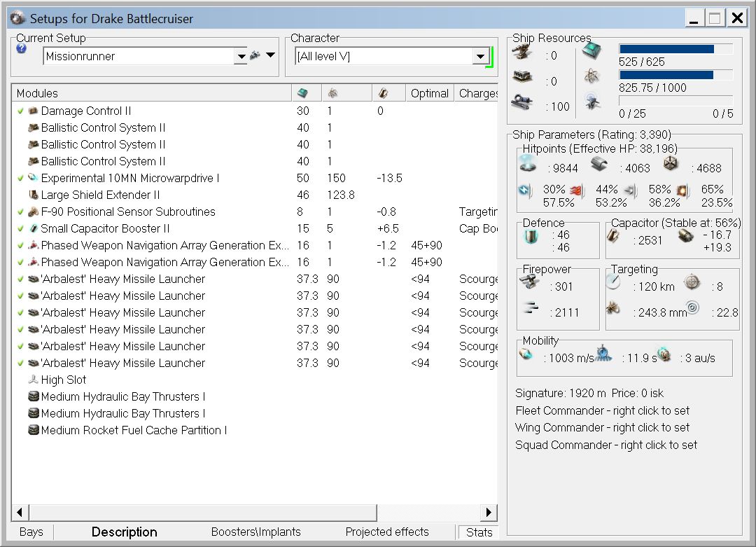The width and height of the screenshot is (756, 547).
Task: Switch to the Boosters\Implants tab
Action: point(255,532)
